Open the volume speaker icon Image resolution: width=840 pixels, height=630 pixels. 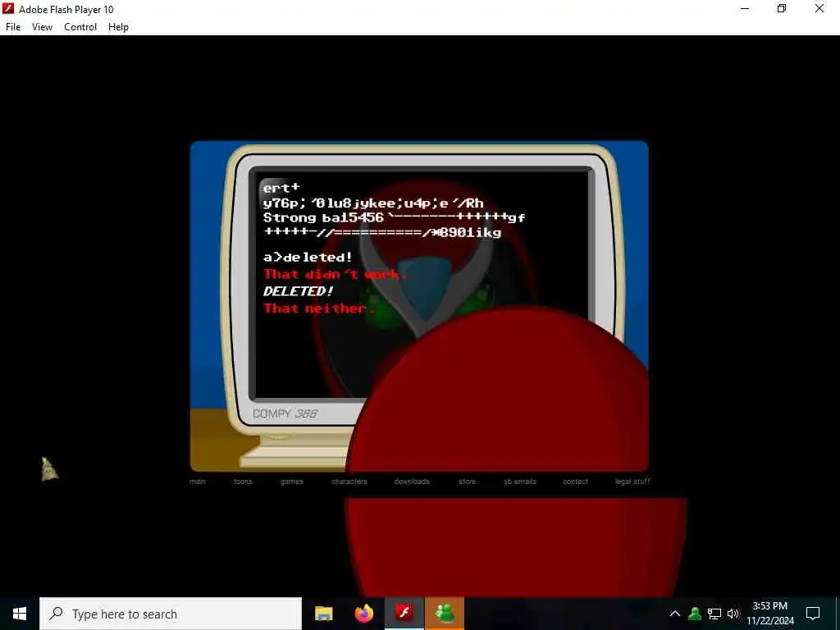tap(733, 614)
